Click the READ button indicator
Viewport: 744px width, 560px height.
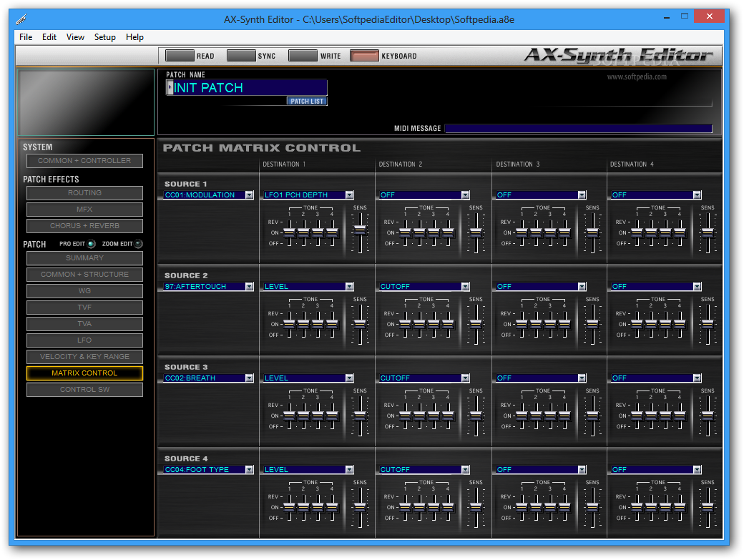click(180, 56)
